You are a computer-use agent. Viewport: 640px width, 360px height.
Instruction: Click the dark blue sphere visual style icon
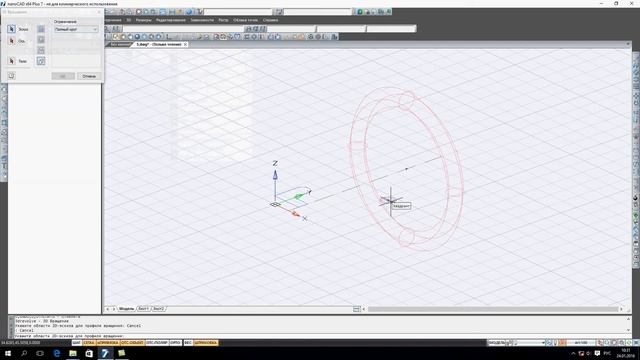(x=137, y=37)
